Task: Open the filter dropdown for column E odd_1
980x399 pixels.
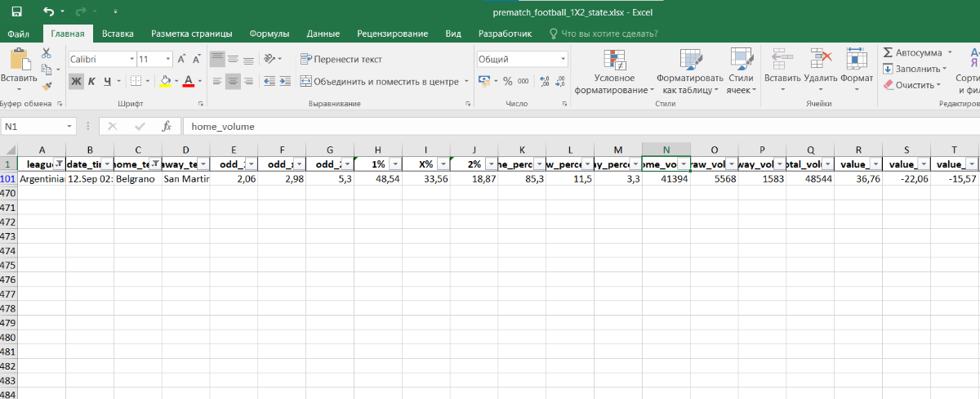Action: 250,164
